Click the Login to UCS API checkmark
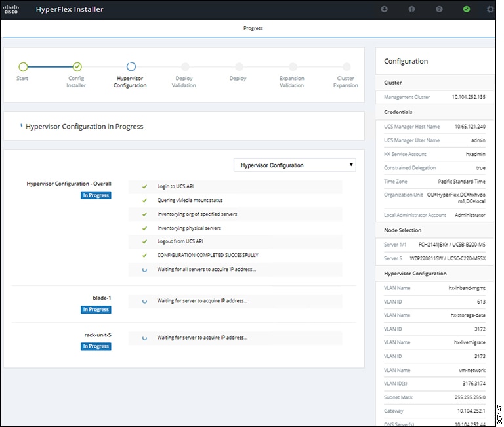Image resolution: width=504 pixels, height=427 pixels. coord(144,187)
